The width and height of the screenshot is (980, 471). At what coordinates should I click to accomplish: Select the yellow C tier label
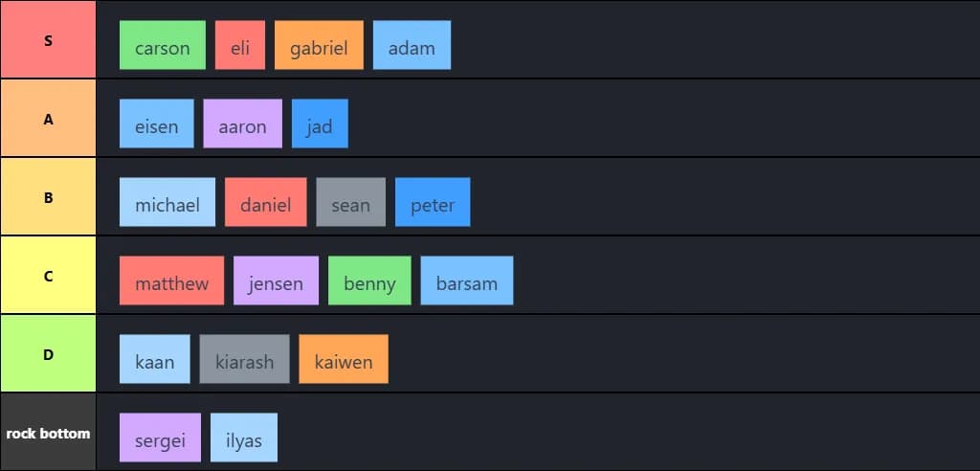coord(48,276)
